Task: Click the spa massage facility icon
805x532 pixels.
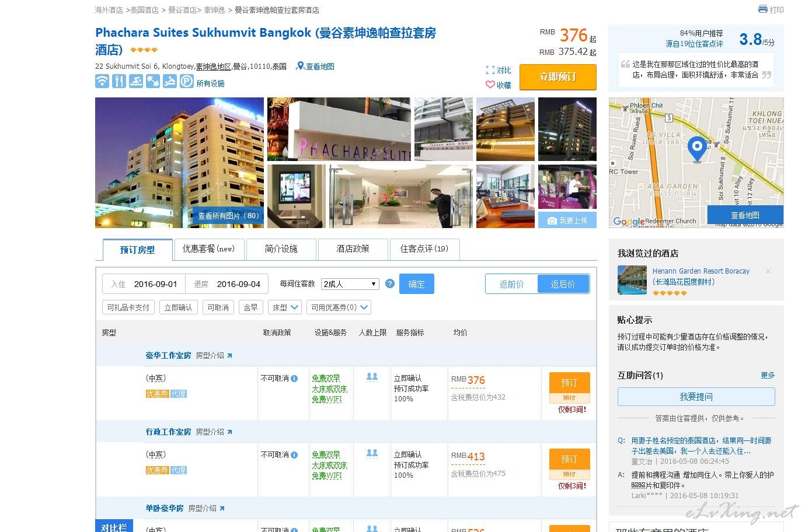Action: 170,81
